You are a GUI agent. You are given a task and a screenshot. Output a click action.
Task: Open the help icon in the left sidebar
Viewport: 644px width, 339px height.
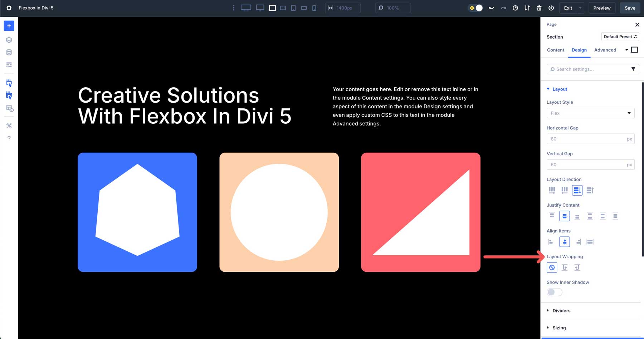(9, 138)
